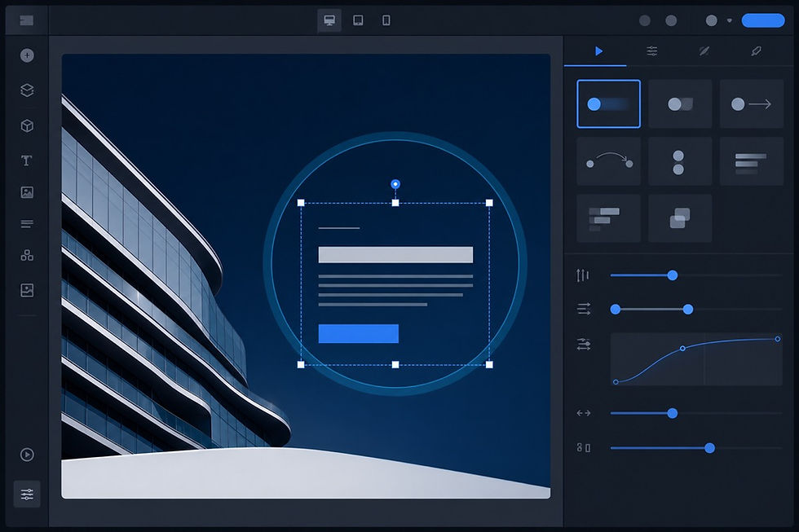Image resolution: width=799 pixels, height=532 pixels.
Task: Click the vertical sliders icon beside first slider
Action: pos(583,275)
